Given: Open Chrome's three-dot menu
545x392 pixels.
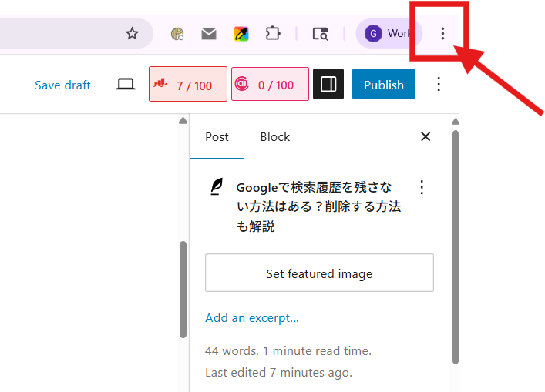Looking at the screenshot, I should (x=442, y=34).
